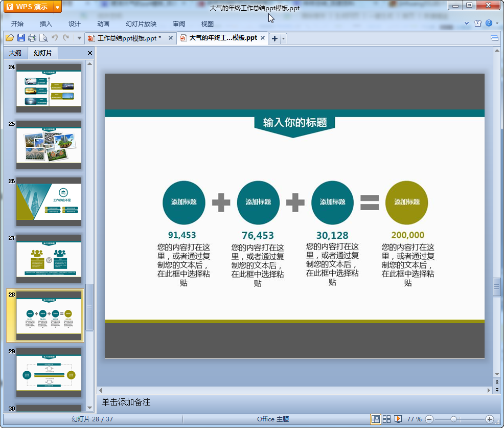504x428 pixels.
Task: Open the help question mark icon
Action: [x=489, y=23]
